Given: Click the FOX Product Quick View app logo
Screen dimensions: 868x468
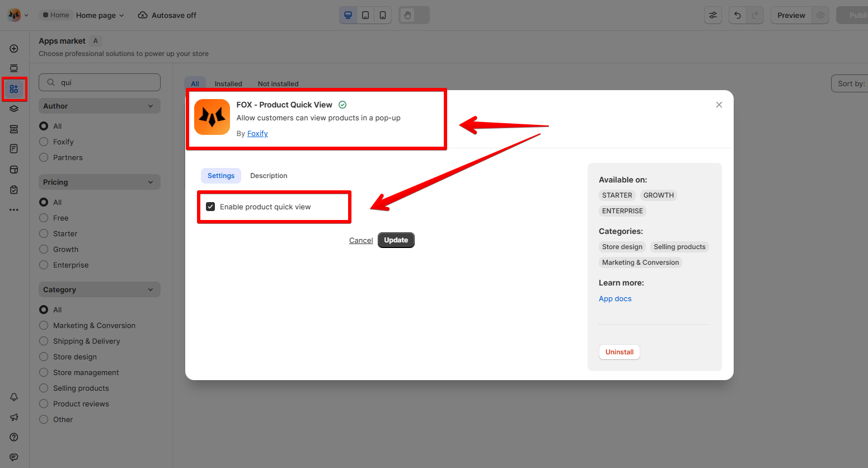Looking at the screenshot, I should click(212, 117).
